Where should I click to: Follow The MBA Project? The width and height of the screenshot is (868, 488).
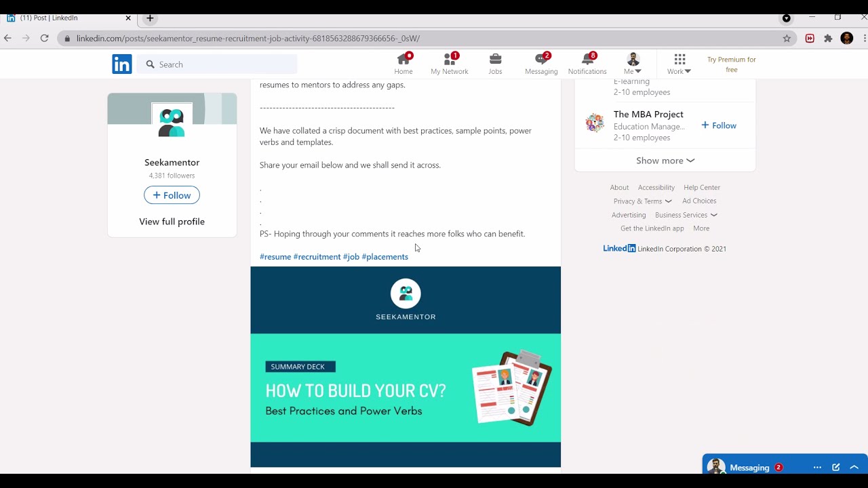[719, 125]
